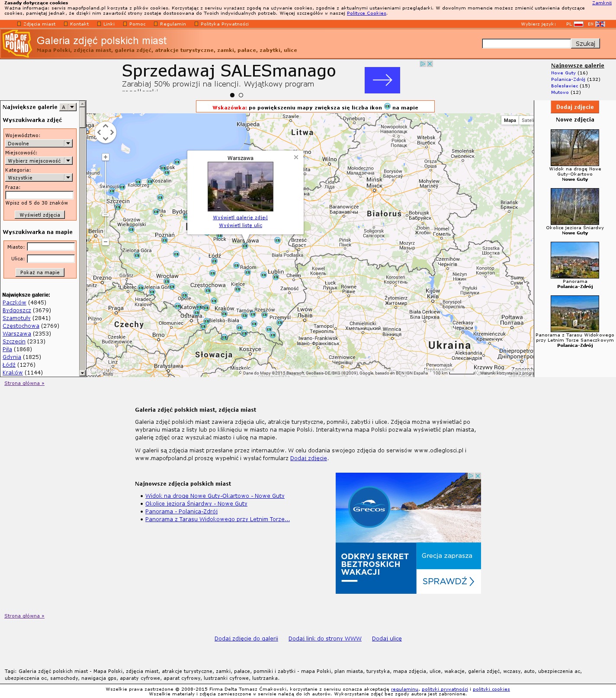The width and height of the screenshot is (616, 698).
Task: Click the Map of Poland logo
Action: 16,43
